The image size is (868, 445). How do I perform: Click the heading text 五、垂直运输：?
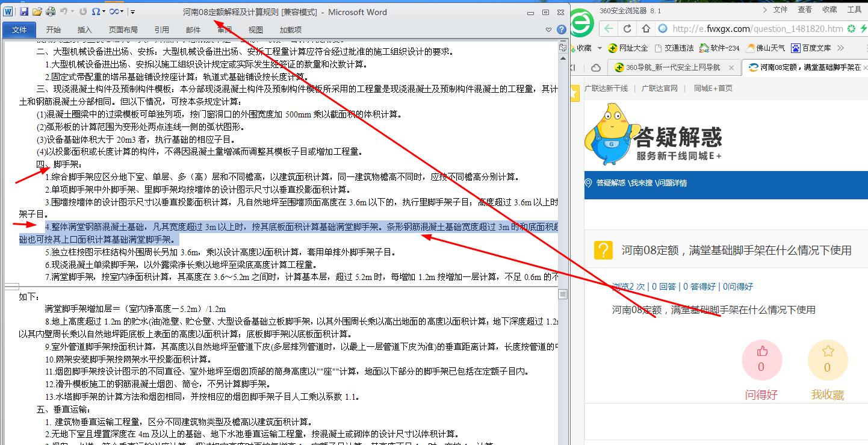(x=63, y=409)
